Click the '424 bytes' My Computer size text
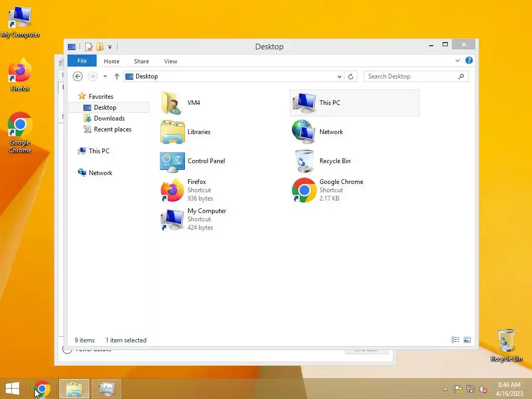The width and height of the screenshot is (532, 399). click(x=200, y=228)
